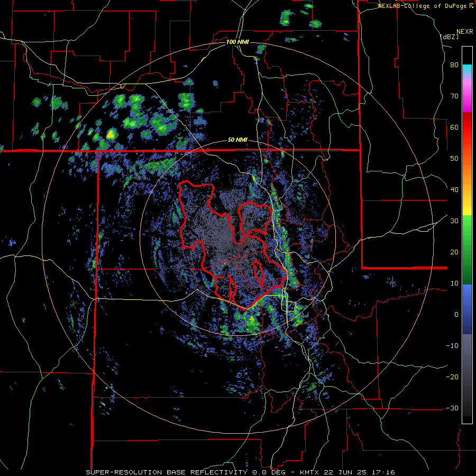Click the 40 value on the dBZ scale
Image resolution: width=476 pixels, height=476 pixels.
pos(454,190)
